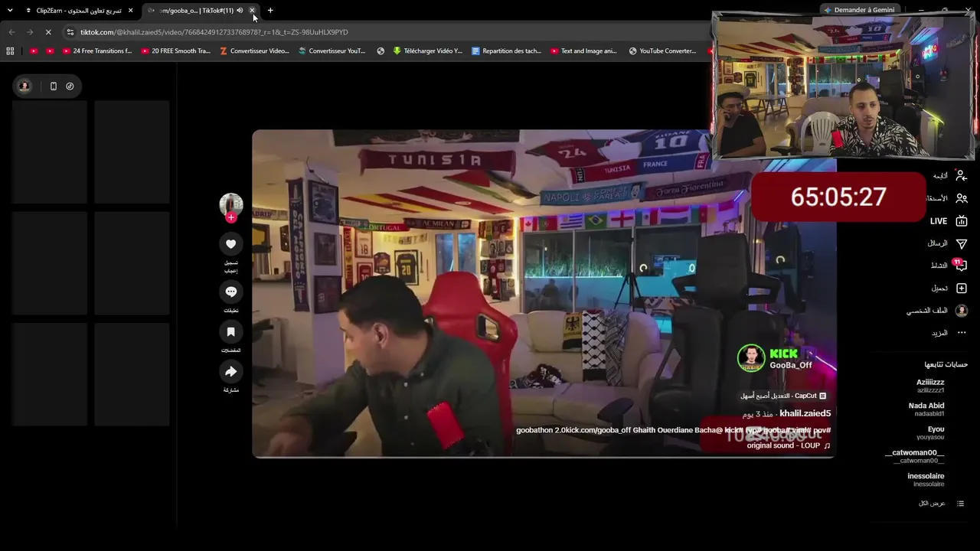Screen dimensions: 980x551
Task: Go back using browser back arrow
Action: [x=11, y=32]
